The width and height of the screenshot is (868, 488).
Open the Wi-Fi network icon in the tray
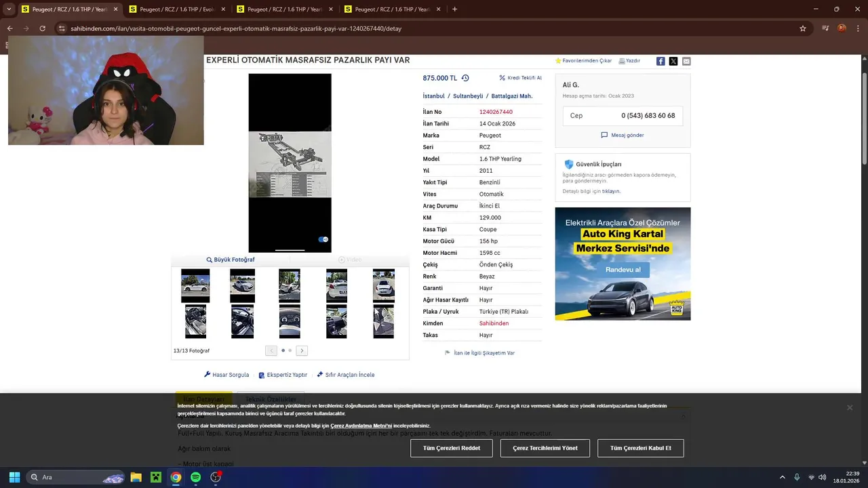click(x=811, y=477)
